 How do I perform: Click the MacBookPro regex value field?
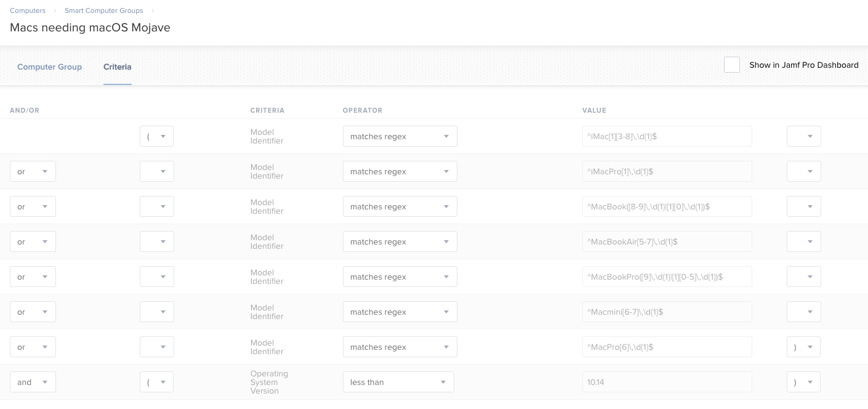click(x=667, y=277)
